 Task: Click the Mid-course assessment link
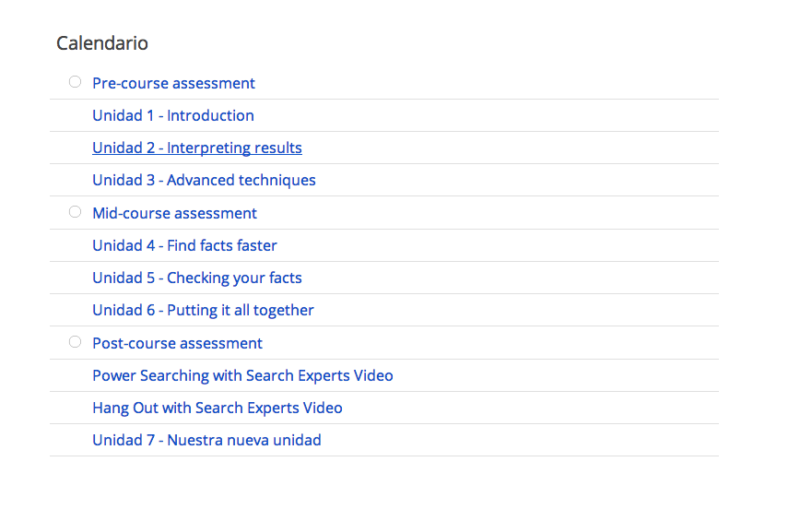(x=174, y=213)
